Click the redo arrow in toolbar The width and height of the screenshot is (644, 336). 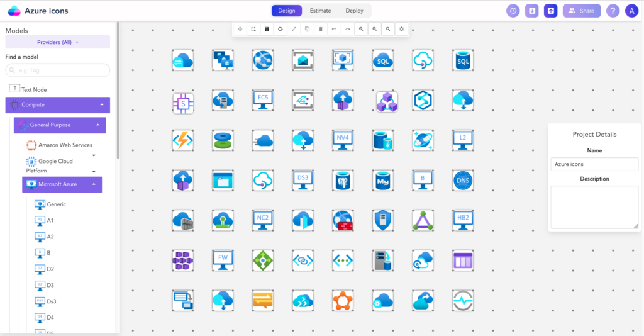[x=348, y=29]
